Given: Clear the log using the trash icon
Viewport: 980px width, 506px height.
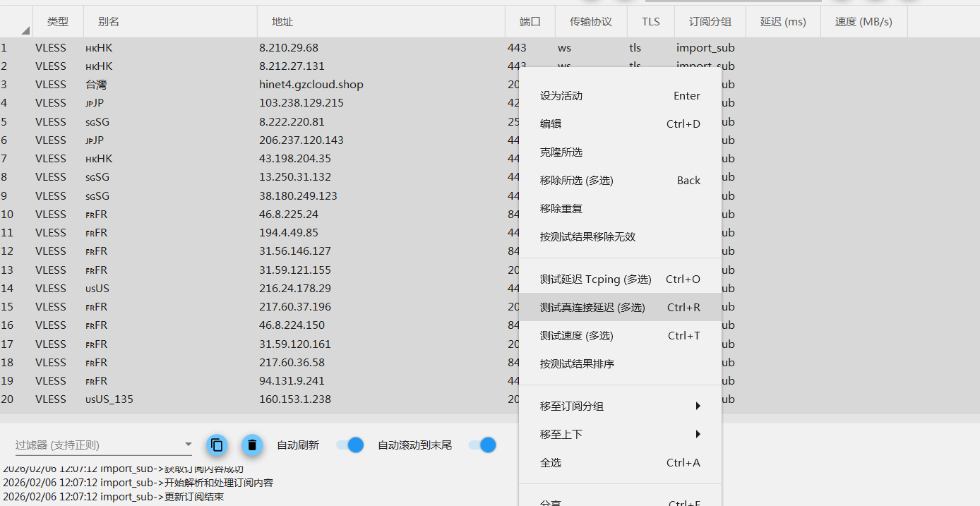Looking at the screenshot, I should (x=252, y=445).
